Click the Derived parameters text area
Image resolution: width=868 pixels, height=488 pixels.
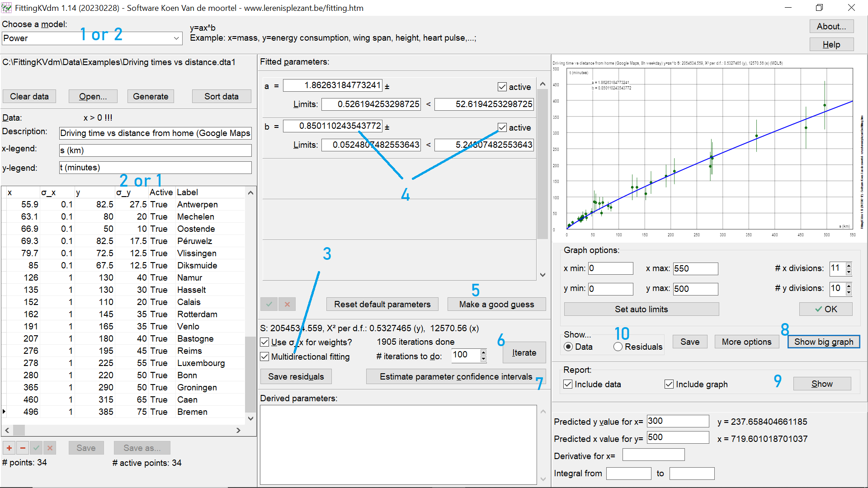point(398,445)
